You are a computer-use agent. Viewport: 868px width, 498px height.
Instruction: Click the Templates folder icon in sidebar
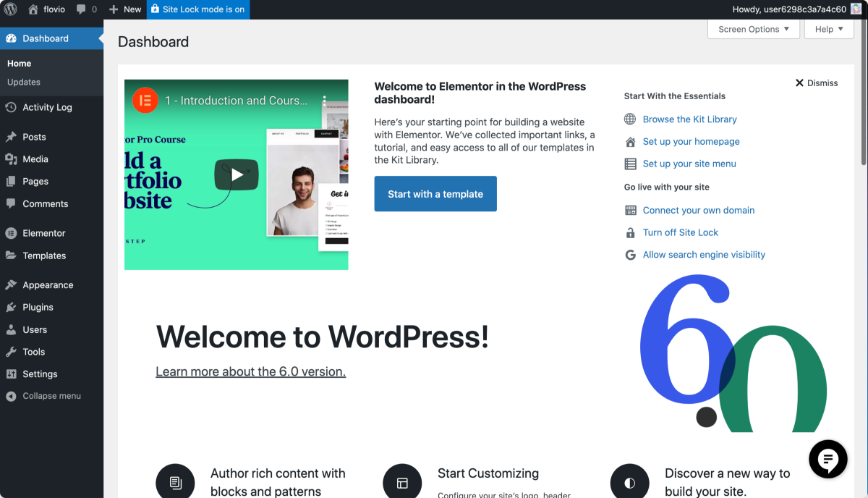(11, 256)
